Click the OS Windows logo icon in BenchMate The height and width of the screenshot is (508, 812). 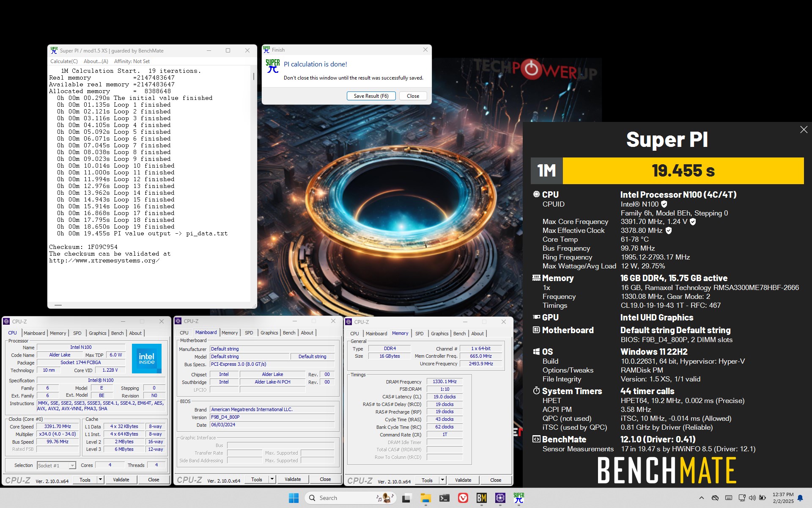[536, 351]
